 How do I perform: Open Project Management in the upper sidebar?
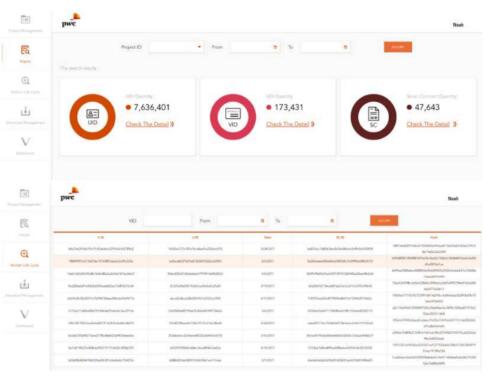25,23
